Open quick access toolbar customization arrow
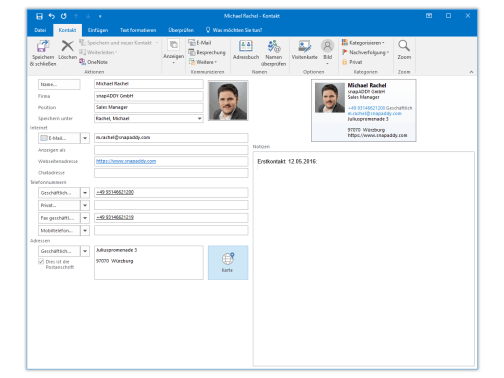 coord(100,16)
